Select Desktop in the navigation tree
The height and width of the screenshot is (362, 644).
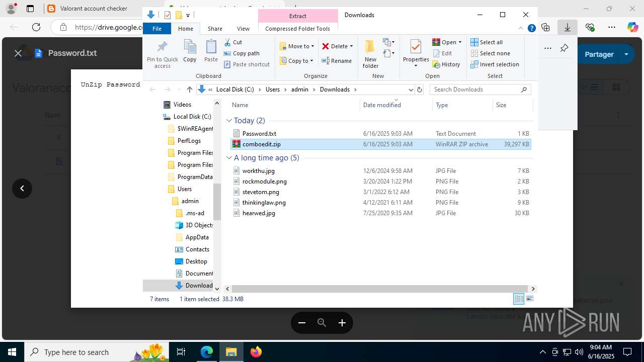(x=196, y=261)
